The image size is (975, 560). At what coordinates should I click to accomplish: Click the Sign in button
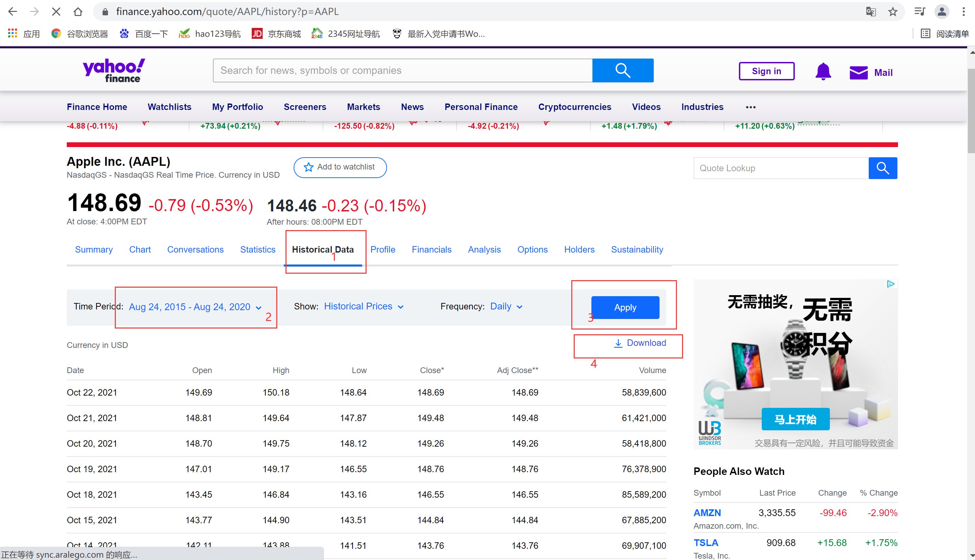[767, 71]
